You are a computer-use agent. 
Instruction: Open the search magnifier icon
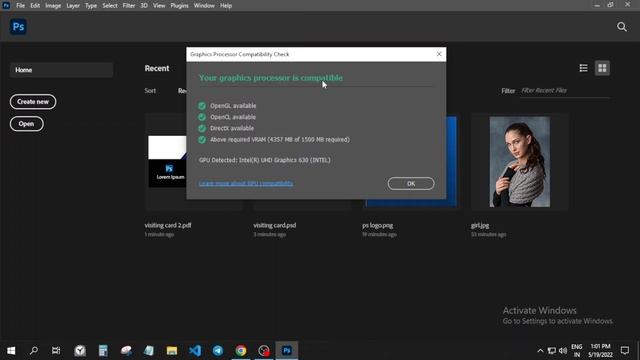(622, 27)
